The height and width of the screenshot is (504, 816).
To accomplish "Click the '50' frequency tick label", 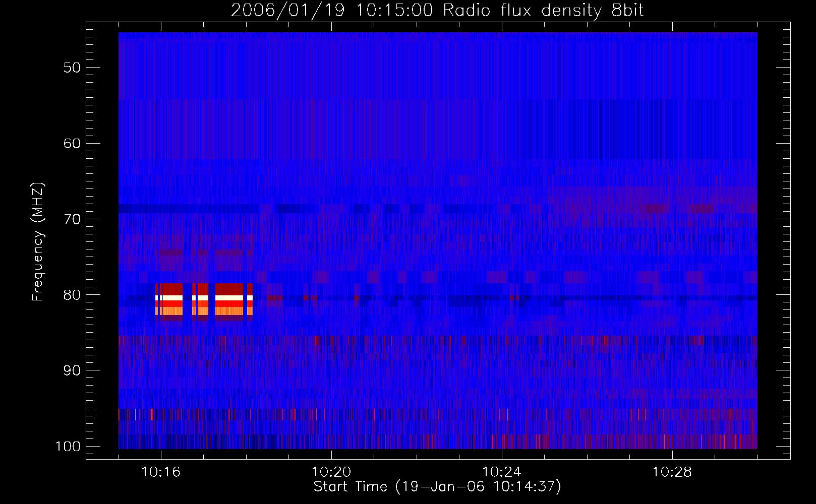I will (72, 68).
